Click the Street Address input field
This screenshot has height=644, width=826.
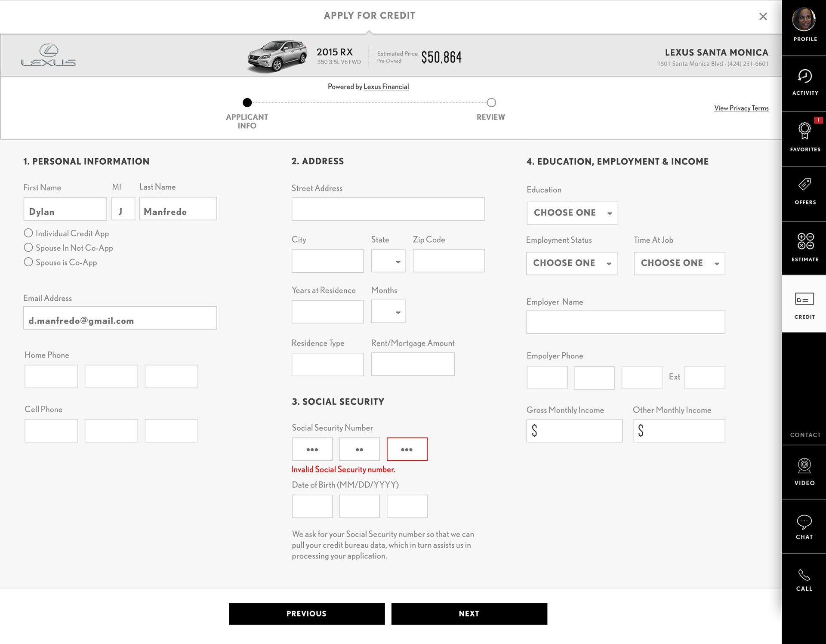tap(388, 209)
